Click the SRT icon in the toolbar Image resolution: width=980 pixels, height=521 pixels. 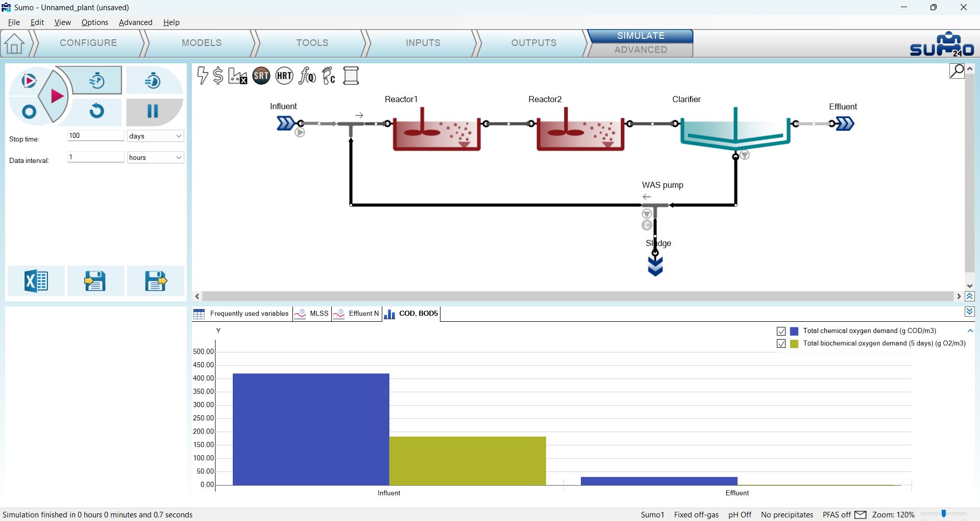click(261, 76)
